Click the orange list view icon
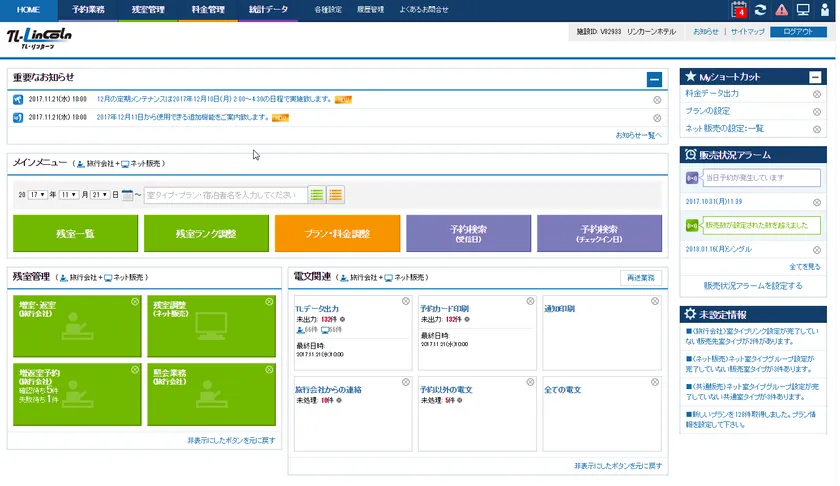This screenshot has width=840, height=486. (x=336, y=195)
